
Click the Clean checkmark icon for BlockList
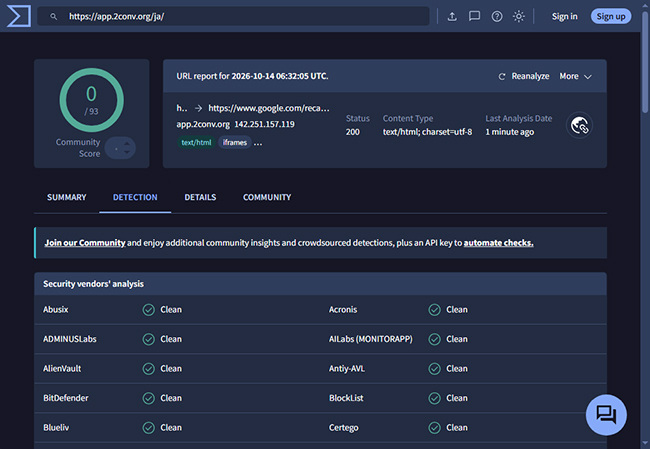tap(434, 398)
